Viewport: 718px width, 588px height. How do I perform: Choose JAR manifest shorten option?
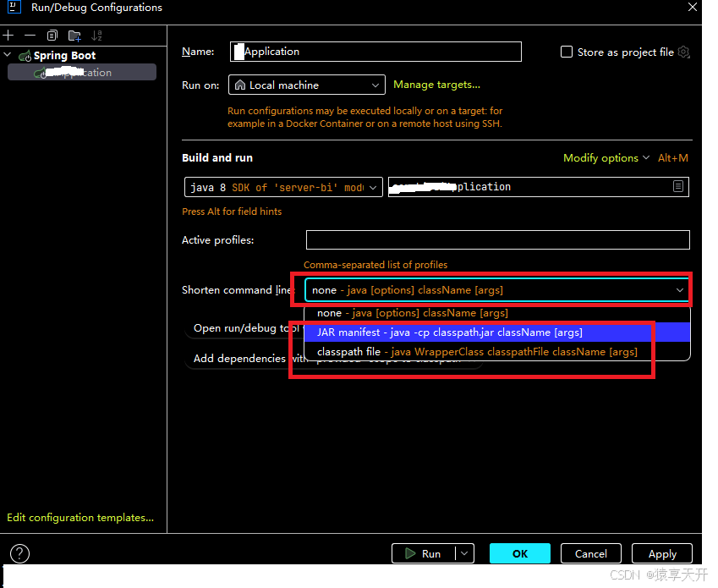pyautogui.click(x=496, y=332)
